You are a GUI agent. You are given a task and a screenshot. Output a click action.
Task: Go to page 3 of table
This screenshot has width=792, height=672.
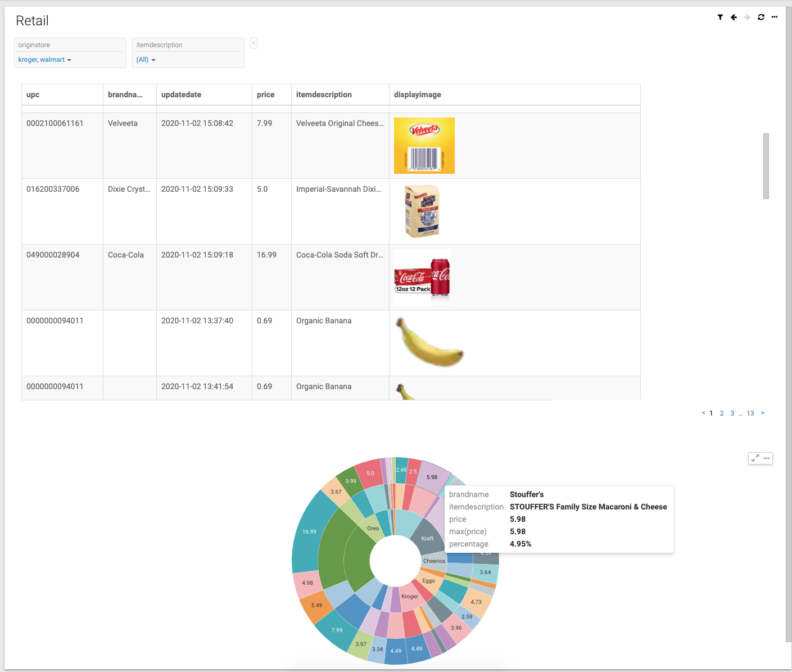pos(732,413)
